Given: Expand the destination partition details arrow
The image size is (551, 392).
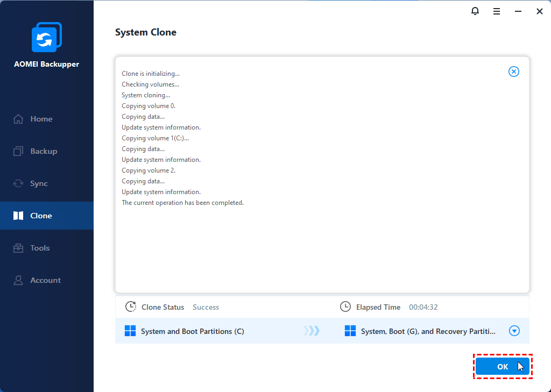Looking at the screenshot, I should click(514, 331).
